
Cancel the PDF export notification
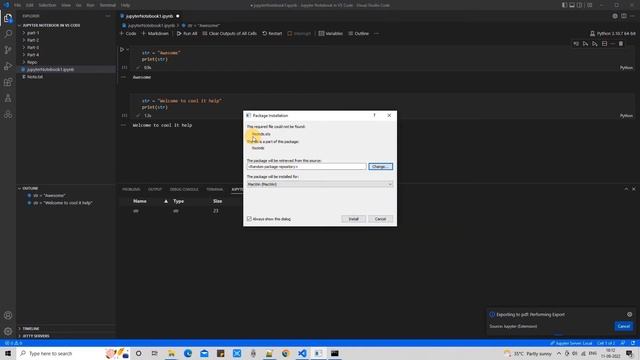click(x=623, y=326)
